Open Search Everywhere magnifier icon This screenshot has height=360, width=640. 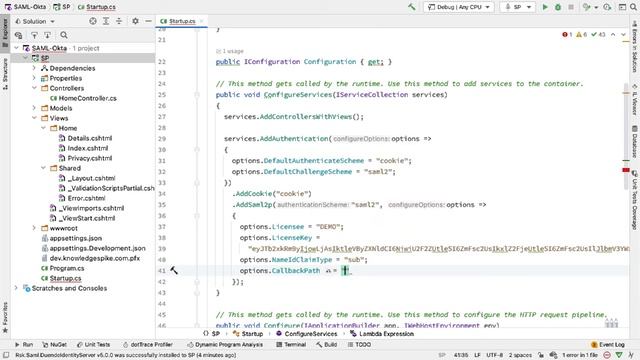[633, 7]
